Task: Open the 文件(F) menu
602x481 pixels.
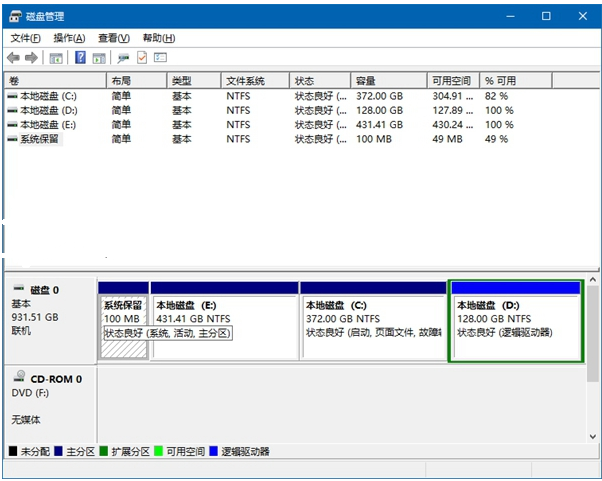Action: pos(26,38)
